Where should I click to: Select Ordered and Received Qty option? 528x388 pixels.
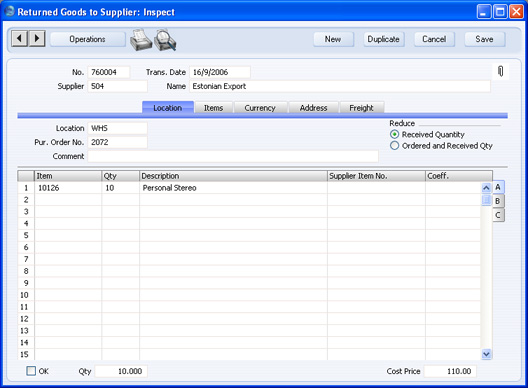coord(394,146)
